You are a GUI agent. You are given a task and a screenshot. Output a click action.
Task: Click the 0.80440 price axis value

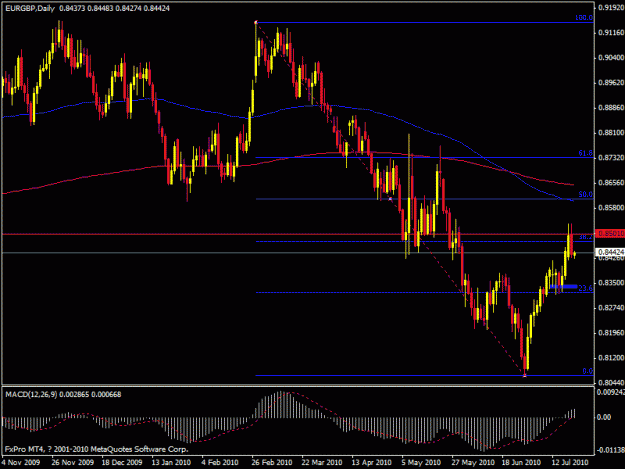tap(611, 383)
